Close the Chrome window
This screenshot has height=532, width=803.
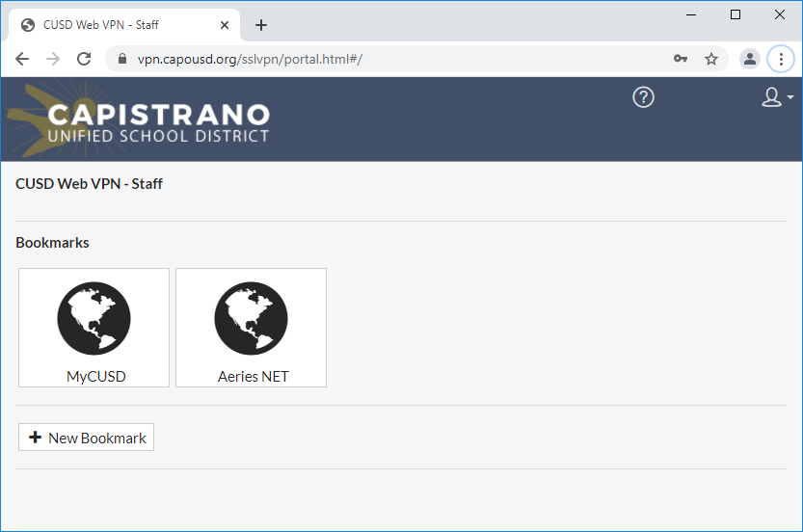(780, 14)
